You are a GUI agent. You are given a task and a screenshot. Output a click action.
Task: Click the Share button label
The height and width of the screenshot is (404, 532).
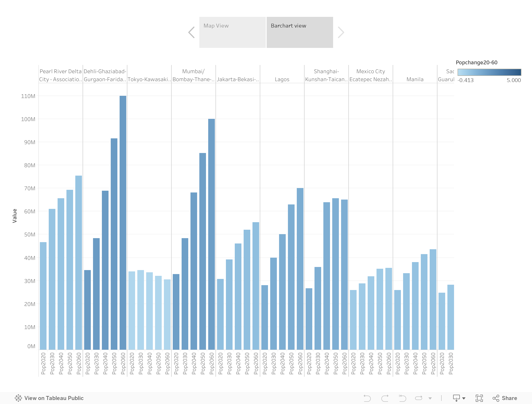pyautogui.click(x=509, y=398)
